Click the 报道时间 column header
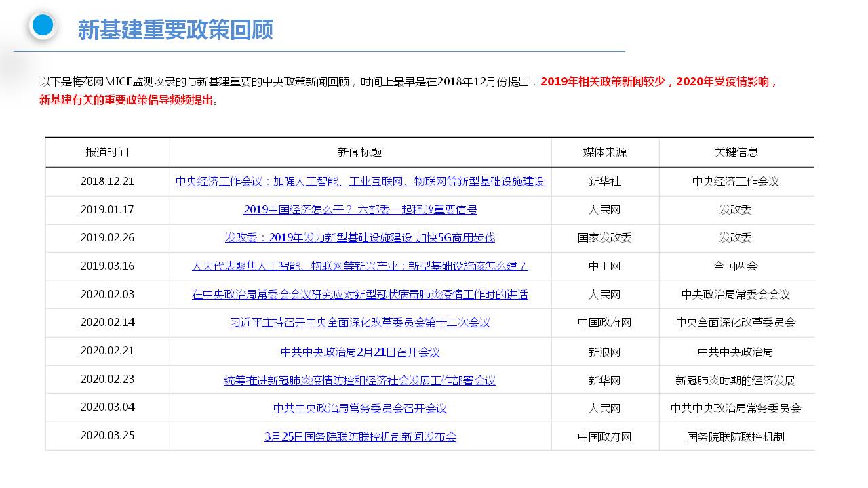This screenshot has width=868, height=488. [107, 152]
